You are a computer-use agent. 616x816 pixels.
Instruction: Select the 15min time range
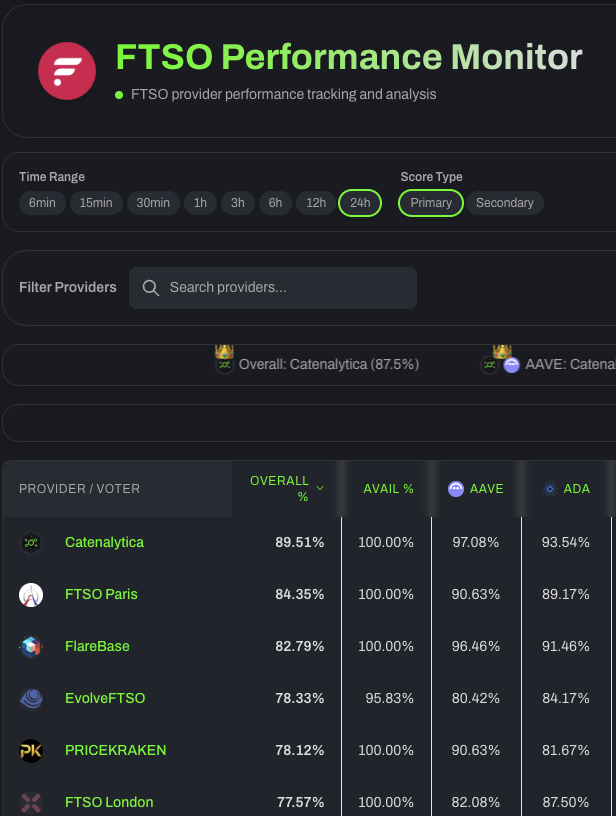point(96,203)
